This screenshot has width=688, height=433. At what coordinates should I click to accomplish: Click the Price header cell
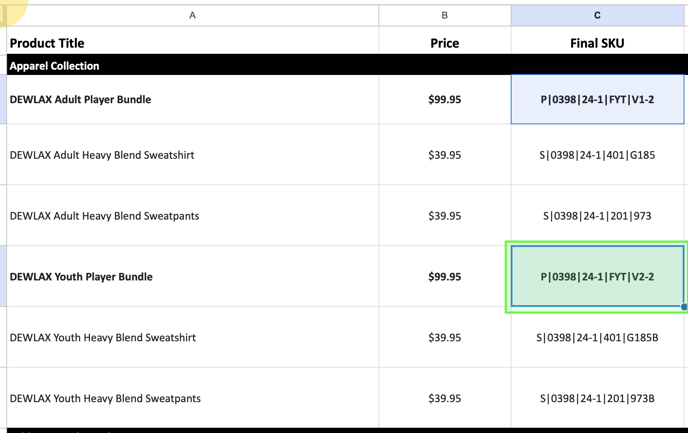click(x=444, y=43)
